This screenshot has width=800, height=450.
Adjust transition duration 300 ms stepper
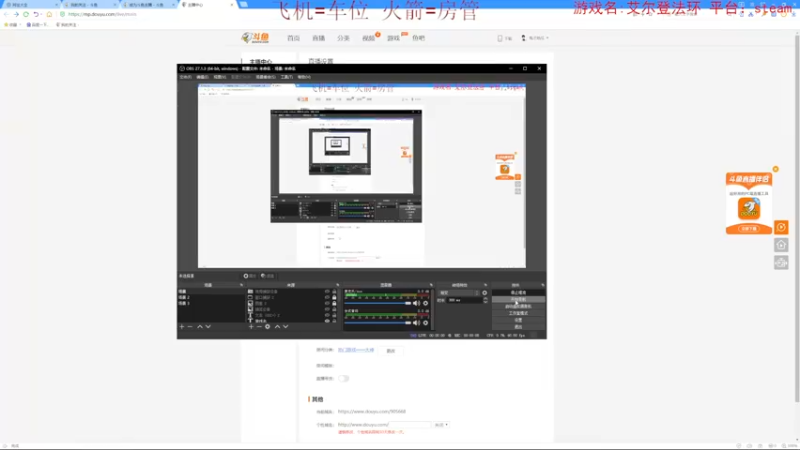pos(485,301)
